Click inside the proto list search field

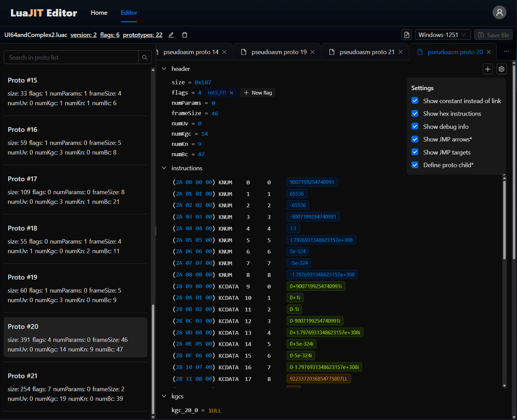coord(69,57)
